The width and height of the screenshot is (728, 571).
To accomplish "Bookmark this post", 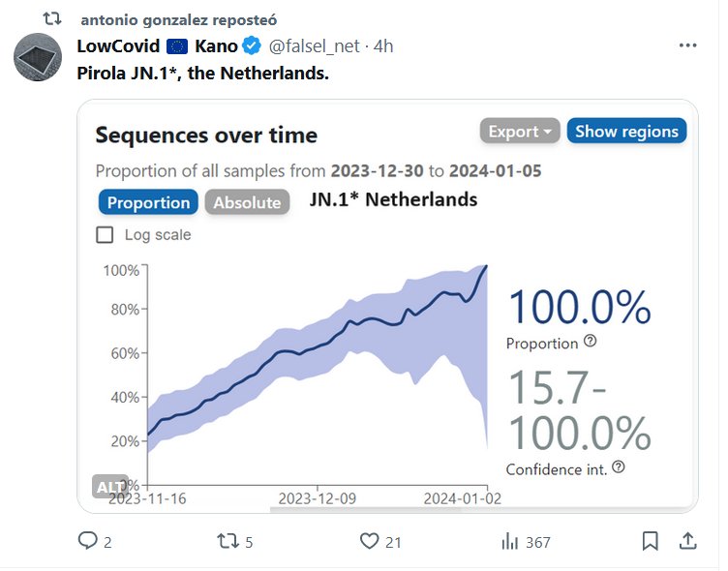I will 651,541.
